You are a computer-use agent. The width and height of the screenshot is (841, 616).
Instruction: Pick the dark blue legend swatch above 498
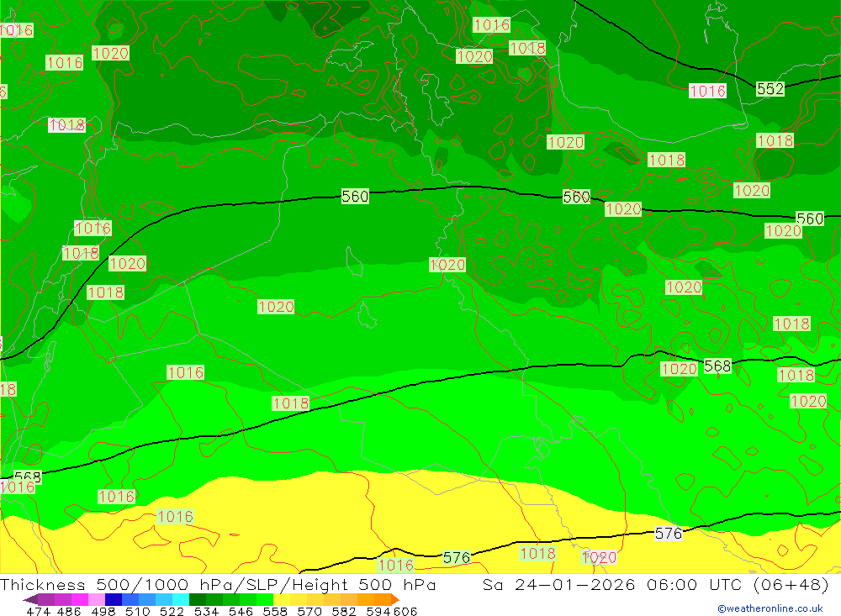[114, 599]
